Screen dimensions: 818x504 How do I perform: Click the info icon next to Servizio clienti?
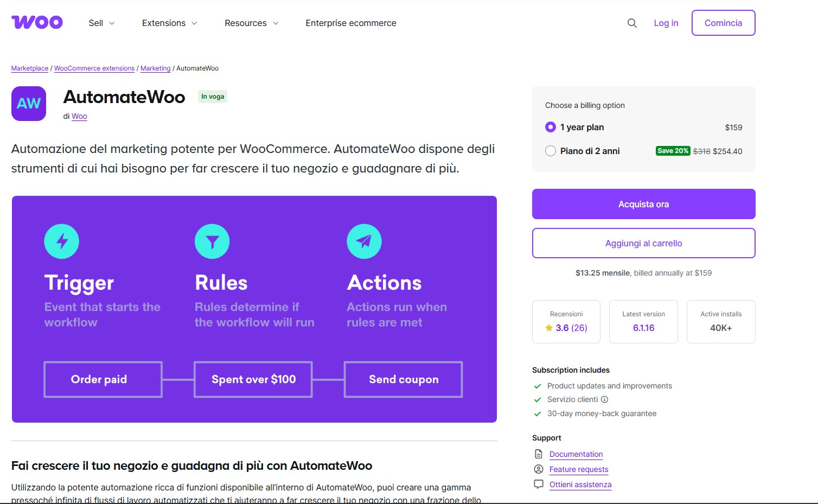604,399
